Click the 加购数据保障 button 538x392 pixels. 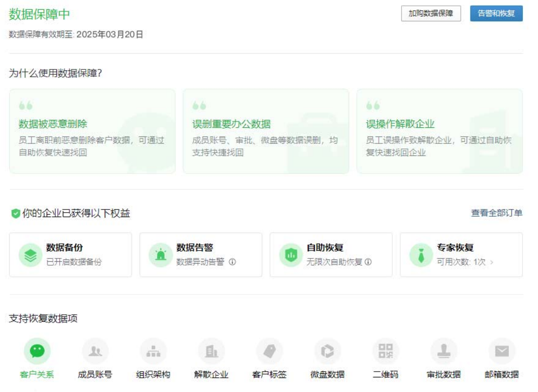(x=431, y=14)
